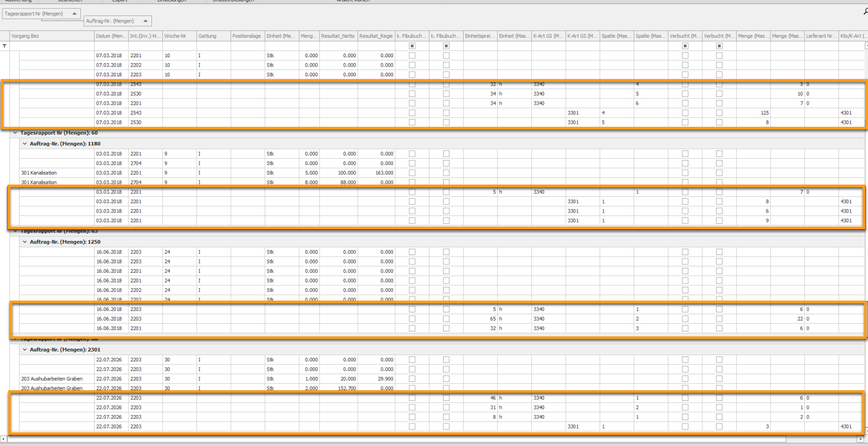868x446 pixels.
Task: Sort by the Vorgang Bez column header
Action: click(52, 36)
